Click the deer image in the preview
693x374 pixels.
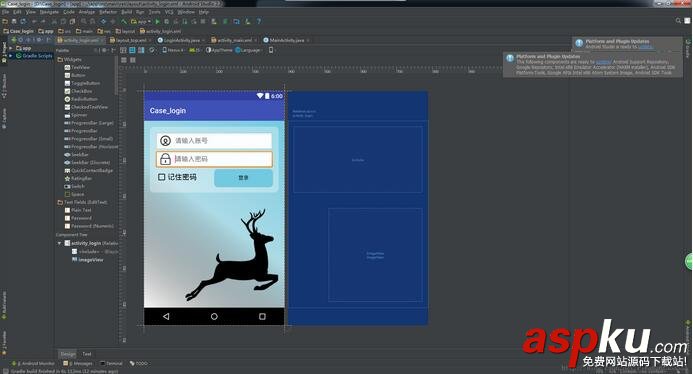click(x=233, y=255)
